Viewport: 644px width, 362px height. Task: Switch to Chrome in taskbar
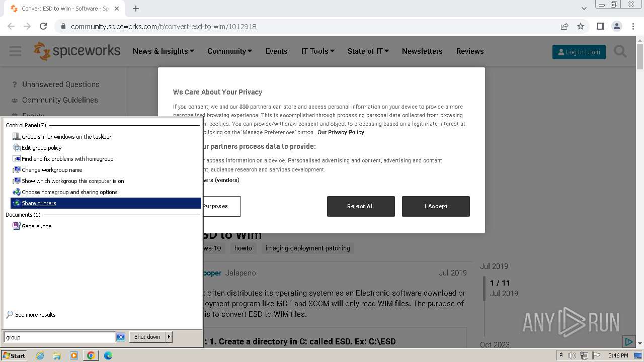pyautogui.click(x=91, y=355)
